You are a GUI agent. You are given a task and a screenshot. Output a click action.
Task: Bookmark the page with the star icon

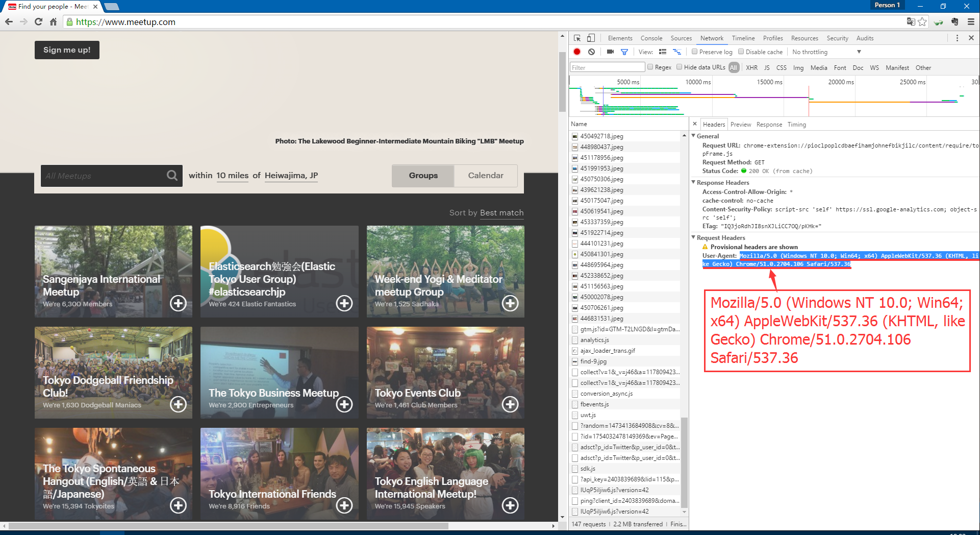922,22
